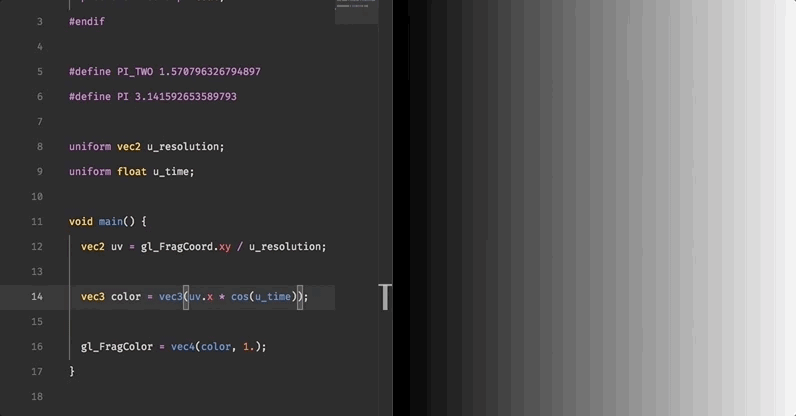Click '#define PI_TWO 1.570796326794897' line

tap(165, 72)
